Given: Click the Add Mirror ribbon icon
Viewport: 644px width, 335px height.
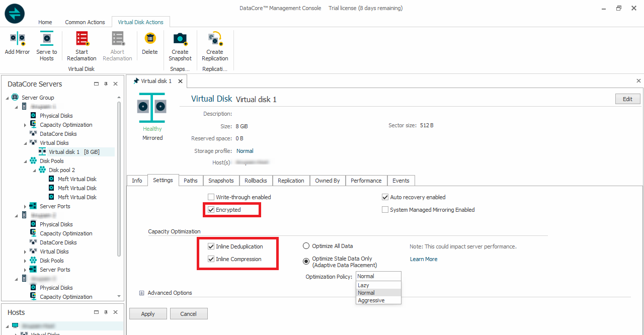Looking at the screenshot, I should click(x=17, y=39).
